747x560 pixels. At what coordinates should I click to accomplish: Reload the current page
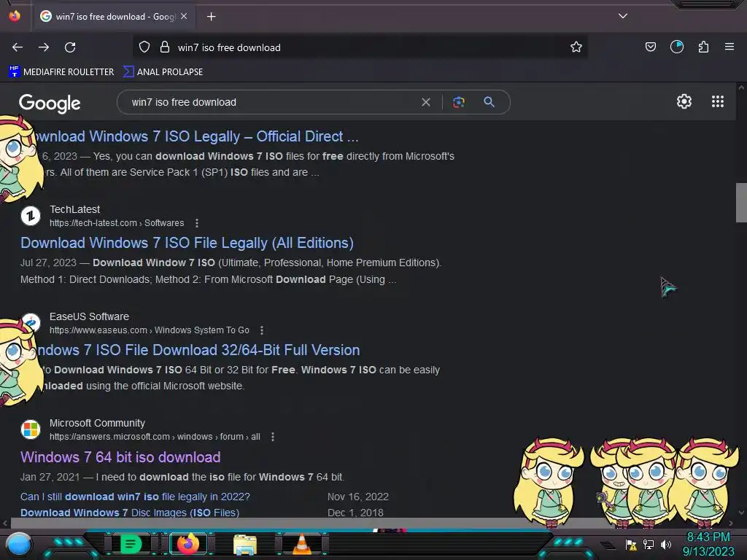tap(70, 47)
